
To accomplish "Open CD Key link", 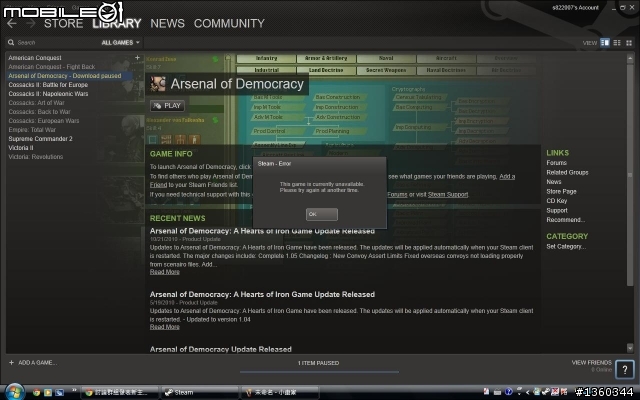I will coord(557,201).
